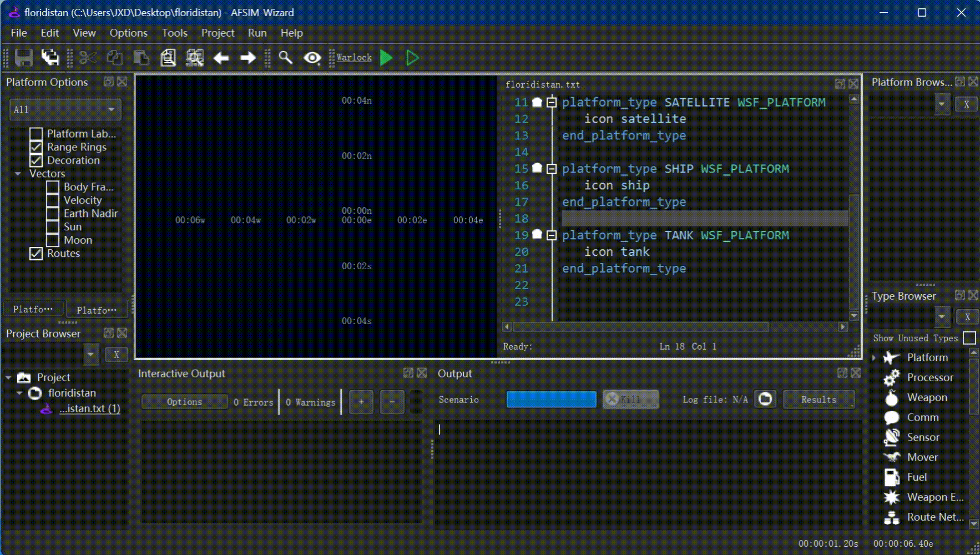Viewport: 980px width, 555px height.
Task: Clear the Project Browser filter with X
Action: point(117,354)
